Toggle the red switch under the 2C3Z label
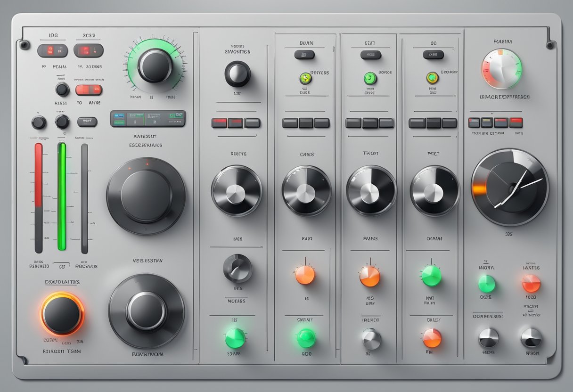573x392 pixels. [88, 50]
